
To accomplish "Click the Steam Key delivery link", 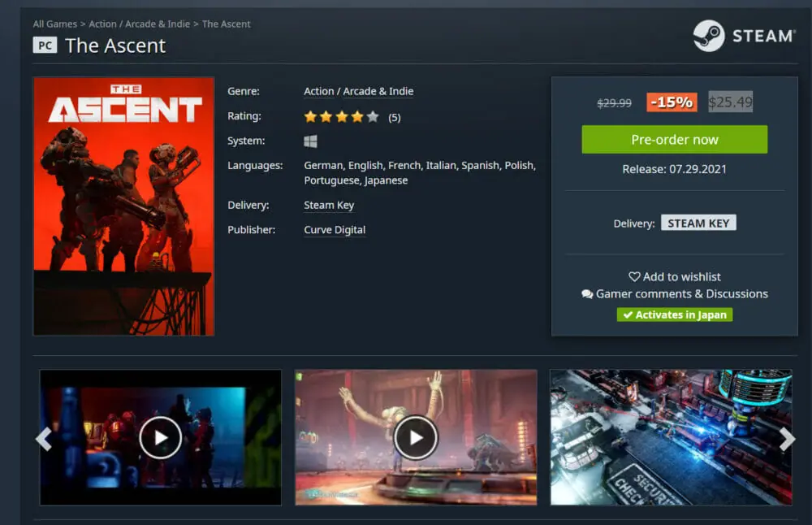I will [x=329, y=206].
